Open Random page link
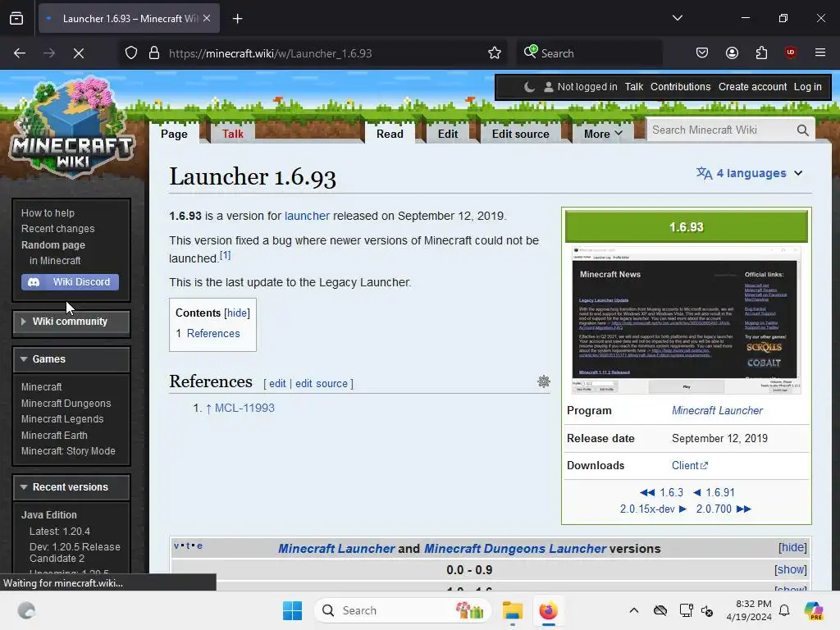Viewport: 840px width, 630px height. (x=53, y=244)
